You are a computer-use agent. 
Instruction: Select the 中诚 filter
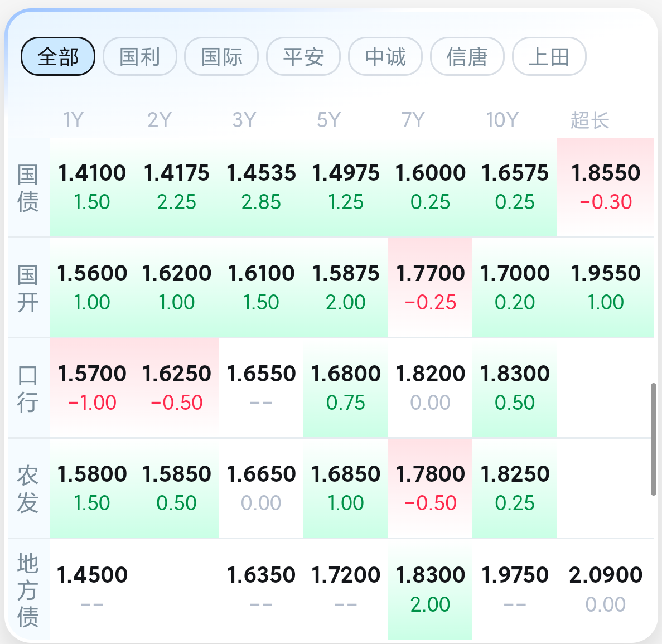tap(385, 56)
